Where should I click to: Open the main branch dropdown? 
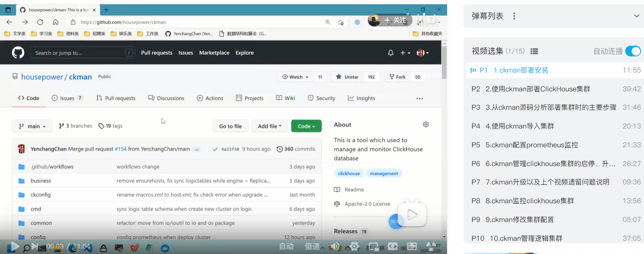click(x=32, y=126)
